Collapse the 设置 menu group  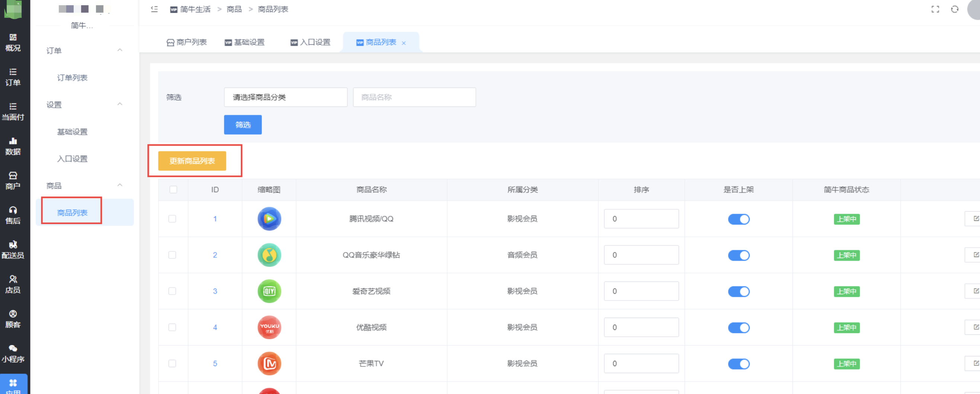(x=120, y=104)
